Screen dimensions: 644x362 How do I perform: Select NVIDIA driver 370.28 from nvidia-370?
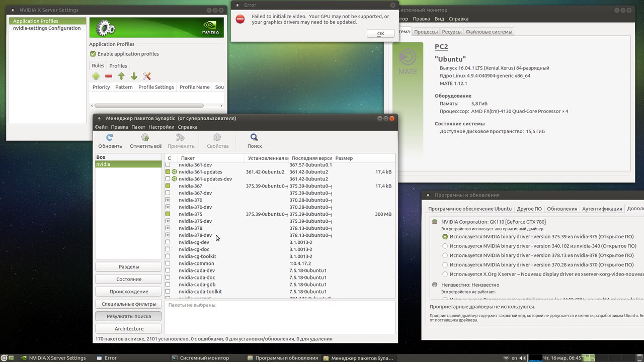point(445,264)
